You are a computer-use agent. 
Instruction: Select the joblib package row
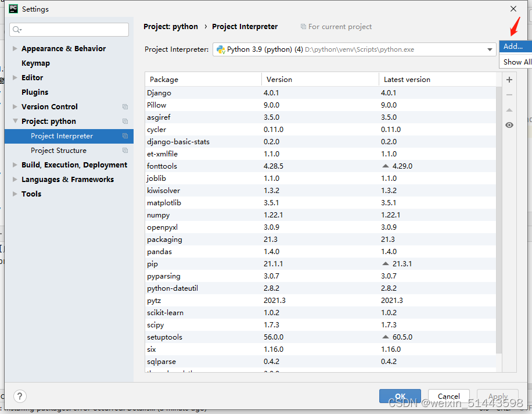(320, 179)
